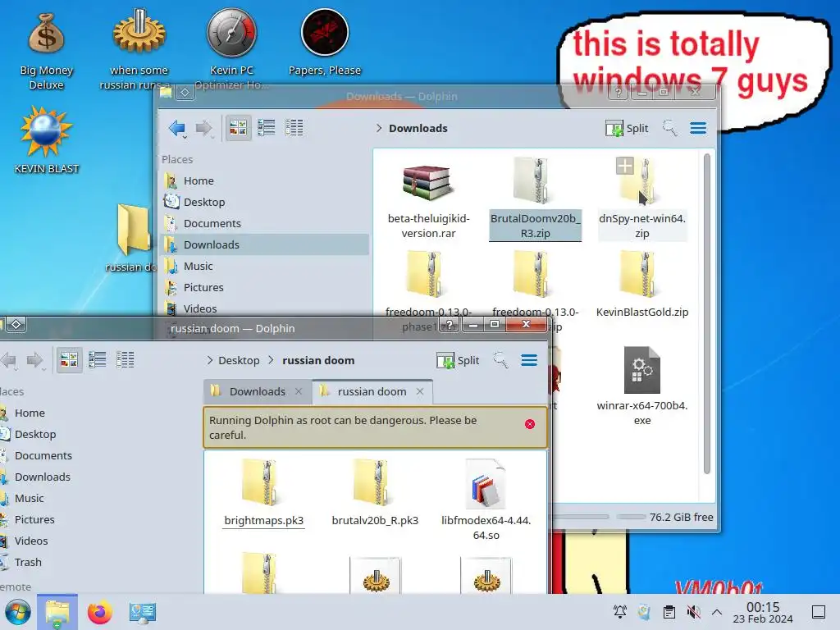Screen dimensions: 840x630
Task: Select winrar-x64-700b4.exe file
Action: click(641, 386)
